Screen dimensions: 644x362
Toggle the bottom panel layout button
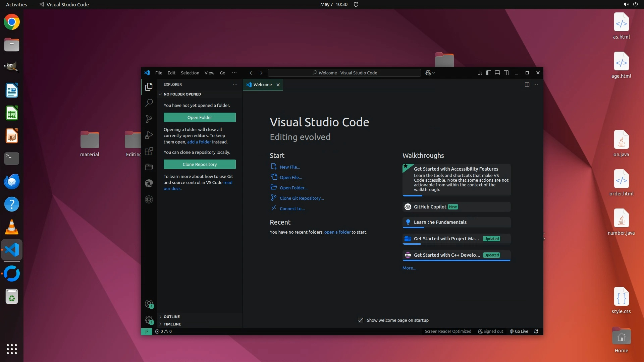click(497, 73)
